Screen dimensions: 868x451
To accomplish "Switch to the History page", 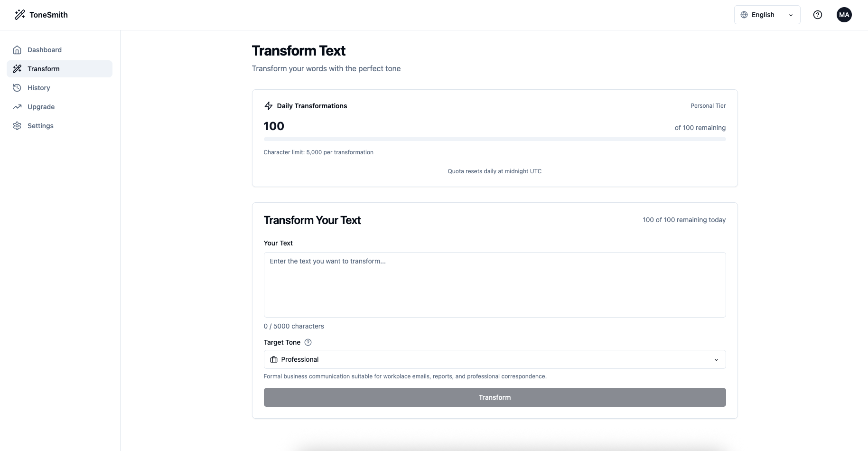I will 38,88.
